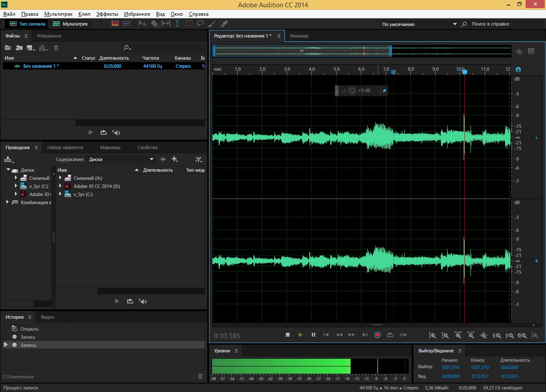
Task: Select the Paintbrush Selection tool
Action: [x=212, y=24]
